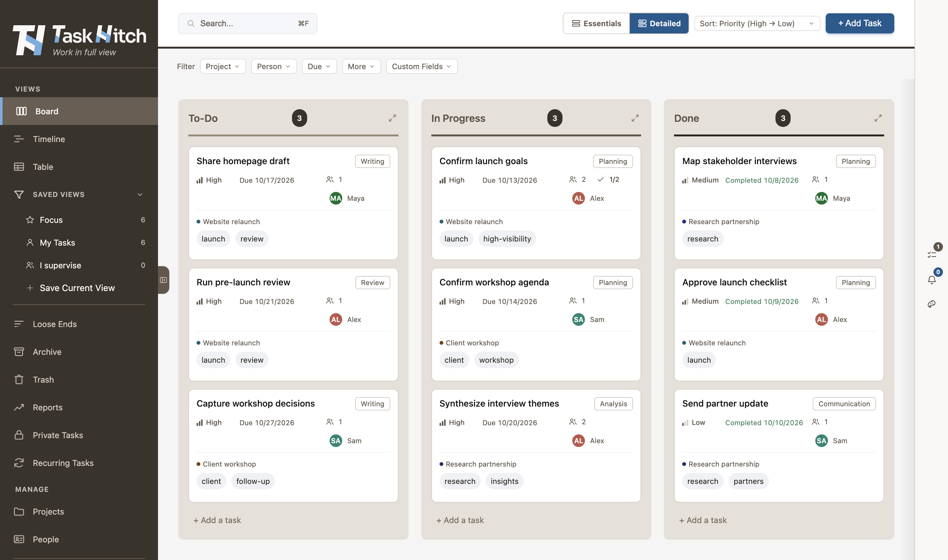This screenshot has width=948, height=560.
Task: Collapse the Saved Views section
Action: point(140,195)
